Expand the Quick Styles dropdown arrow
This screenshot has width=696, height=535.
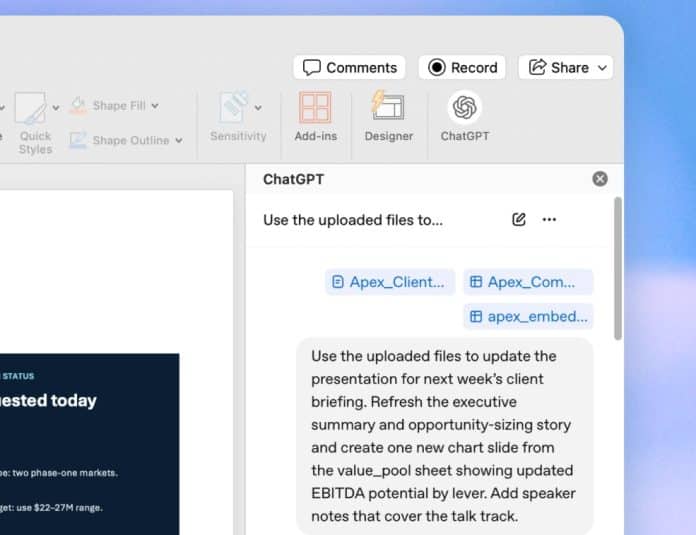coord(55,107)
